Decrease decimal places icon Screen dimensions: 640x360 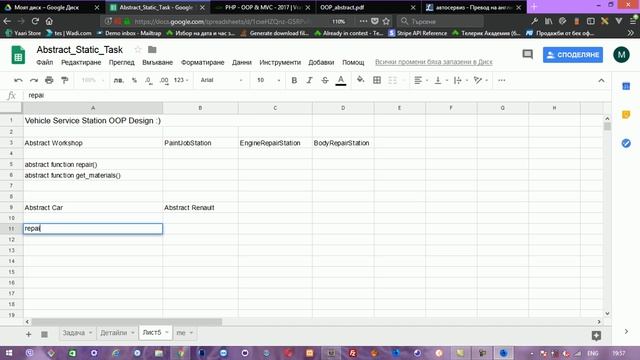pos(149,80)
